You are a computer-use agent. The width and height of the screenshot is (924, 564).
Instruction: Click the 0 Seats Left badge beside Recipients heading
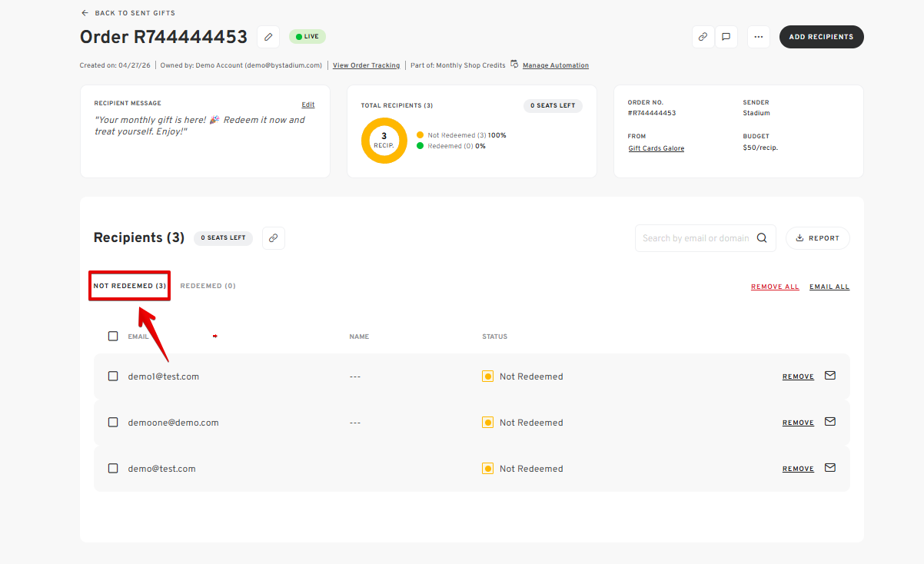pos(224,238)
